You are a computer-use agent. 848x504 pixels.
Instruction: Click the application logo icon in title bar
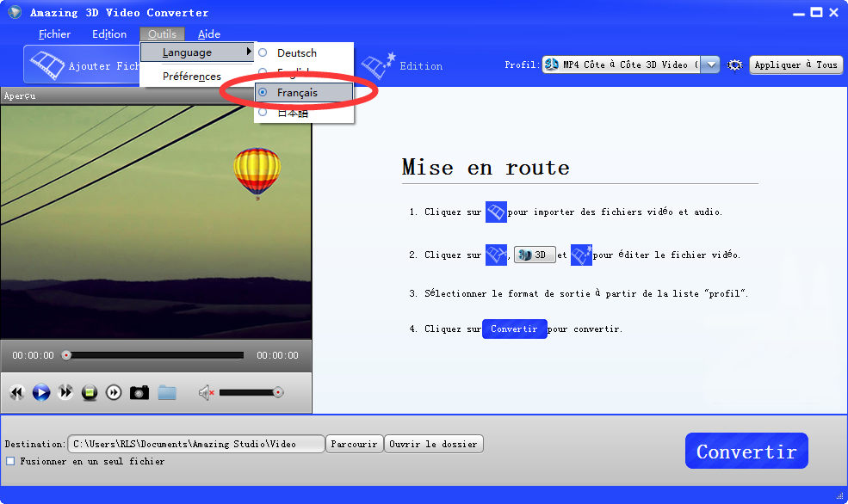pyautogui.click(x=15, y=12)
